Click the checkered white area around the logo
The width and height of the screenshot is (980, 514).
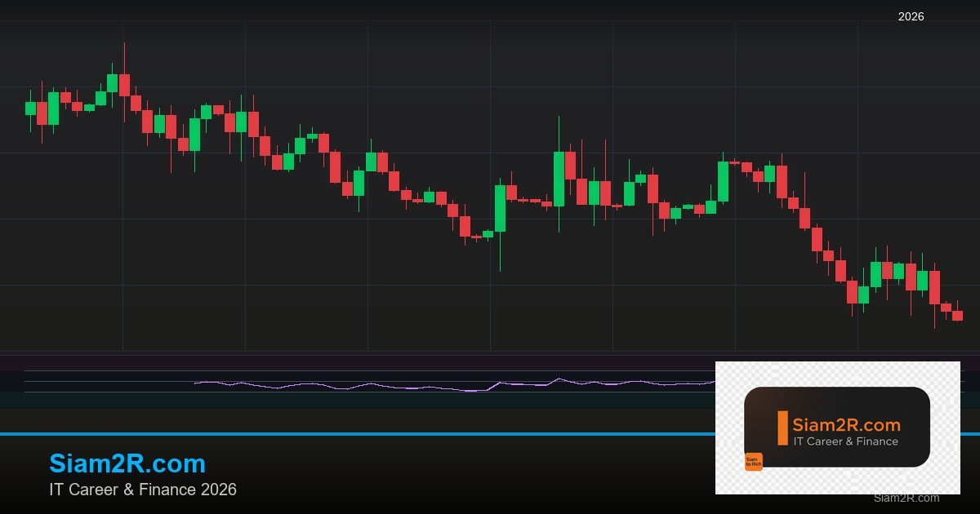(x=731, y=481)
